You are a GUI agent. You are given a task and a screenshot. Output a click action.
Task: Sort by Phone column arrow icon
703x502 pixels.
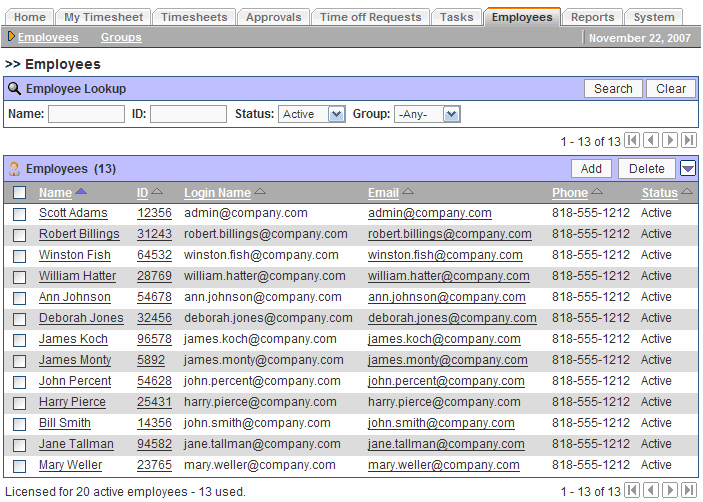click(x=597, y=192)
